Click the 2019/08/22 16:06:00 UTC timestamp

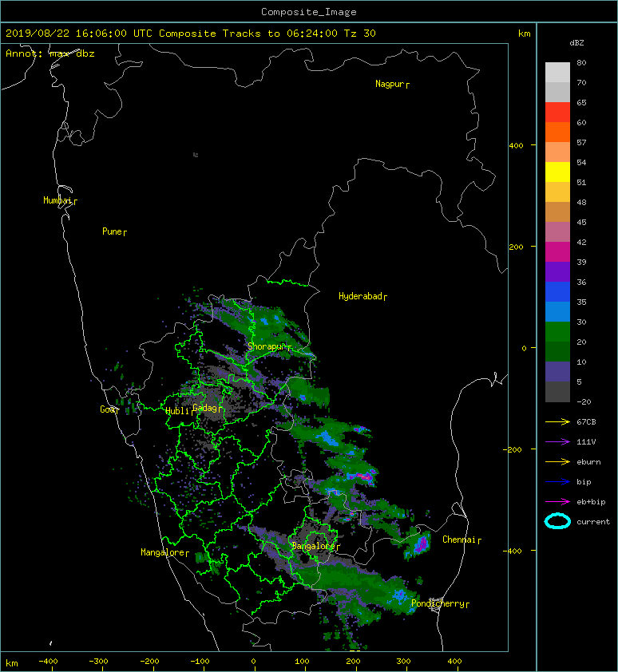click(79, 34)
